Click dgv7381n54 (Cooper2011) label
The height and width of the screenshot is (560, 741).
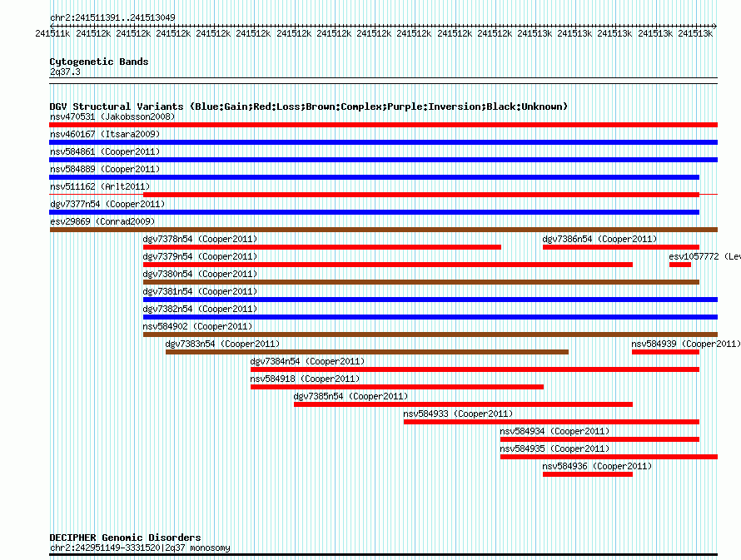coord(200,291)
